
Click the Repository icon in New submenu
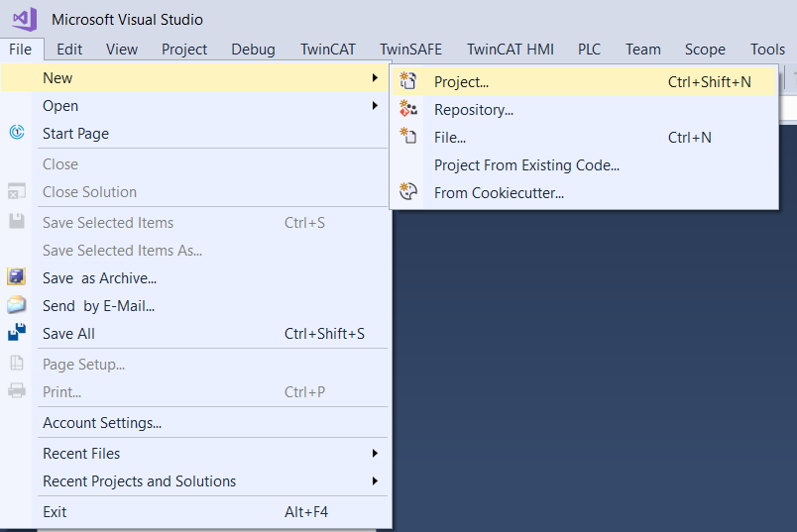pyautogui.click(x=408, y=109)
